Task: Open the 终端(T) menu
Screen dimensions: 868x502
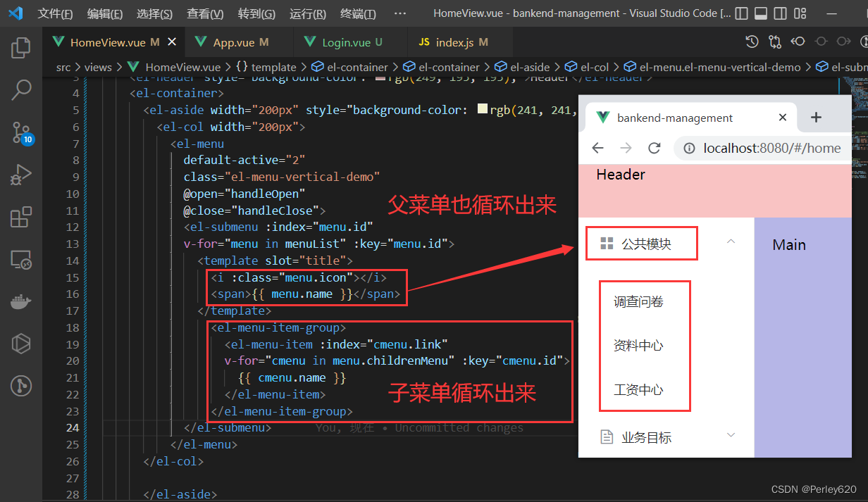Action: [358, 13]
